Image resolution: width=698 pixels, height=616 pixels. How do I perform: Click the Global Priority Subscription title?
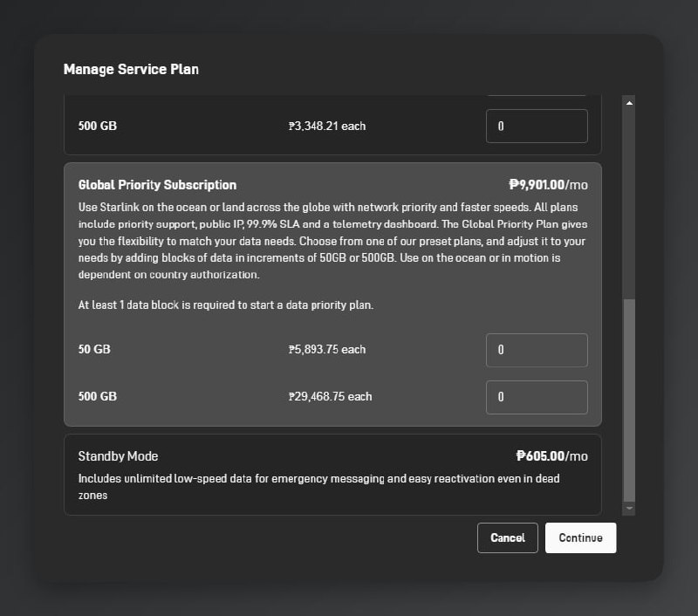[x=157, y=185]
